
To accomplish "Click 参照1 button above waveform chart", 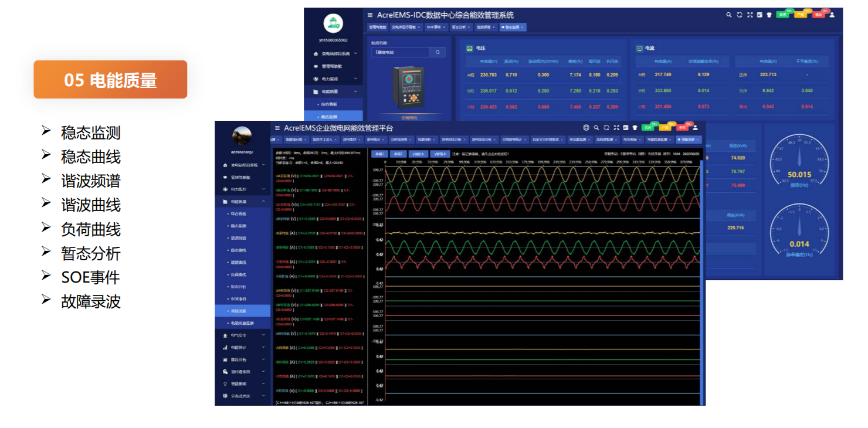I will coord(379,154).
